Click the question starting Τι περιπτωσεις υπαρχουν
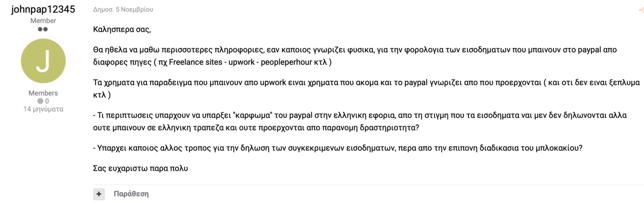 coord(360,121)
